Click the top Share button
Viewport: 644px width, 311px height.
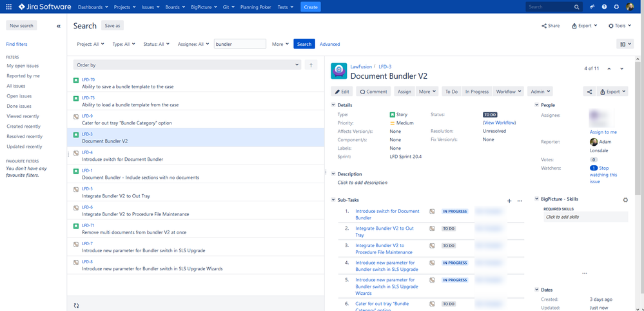tap(551, 25)
